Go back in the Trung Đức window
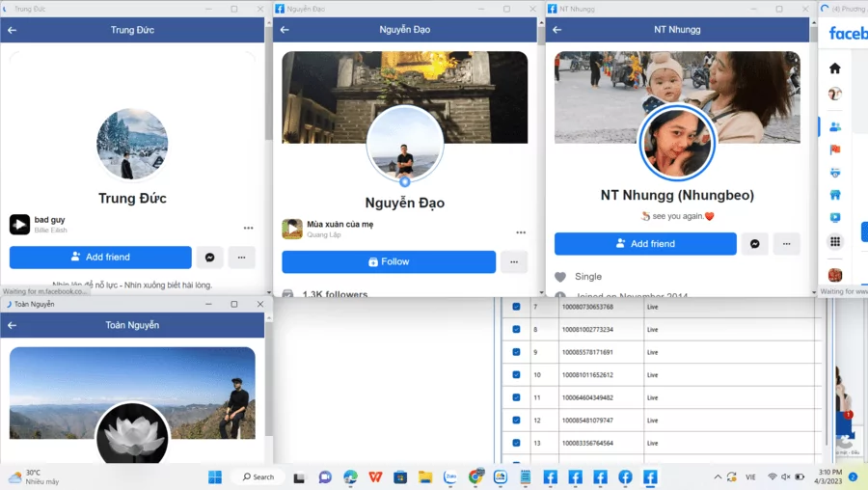The height and width of the screenshot is (490, 868). click(13, 30)
